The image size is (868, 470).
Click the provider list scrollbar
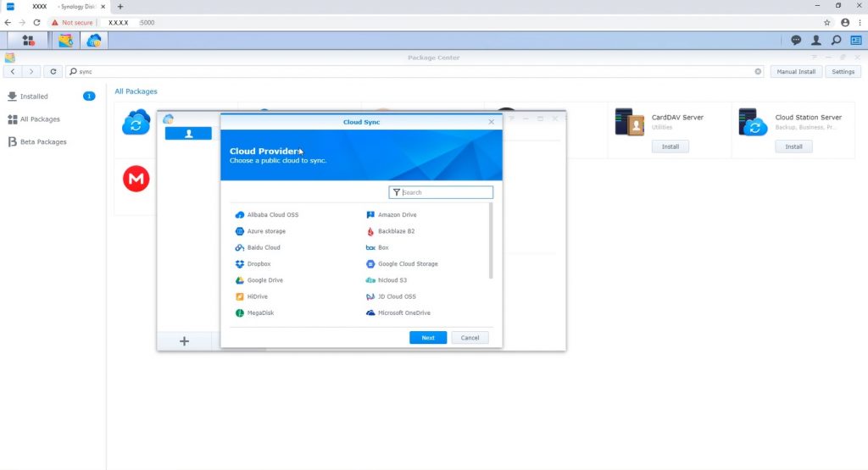(491, 241)
